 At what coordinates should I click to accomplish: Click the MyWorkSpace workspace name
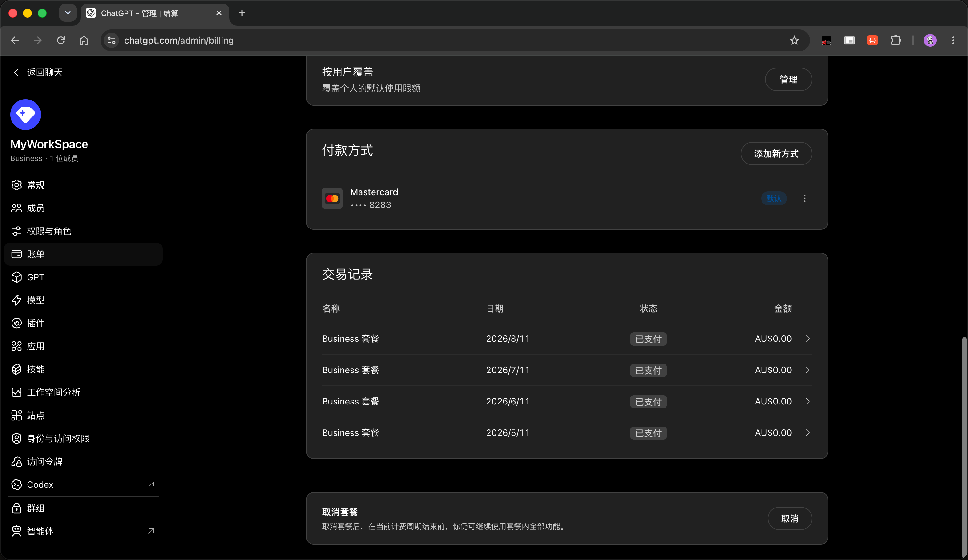pyautogui.click(x=49, y=144)
